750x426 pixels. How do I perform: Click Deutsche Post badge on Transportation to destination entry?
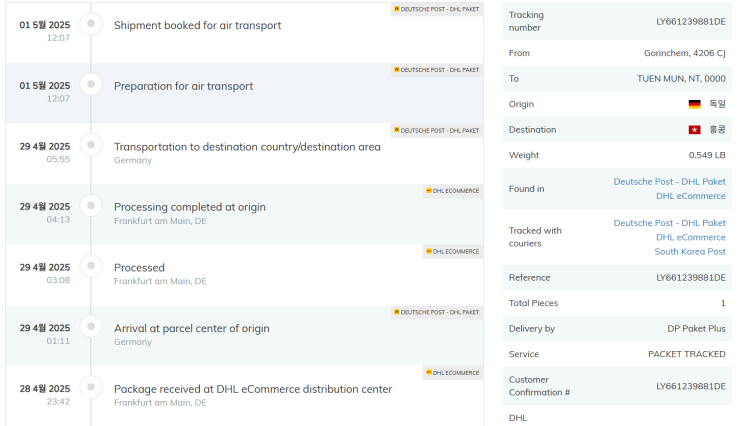[x=436, y=131]
